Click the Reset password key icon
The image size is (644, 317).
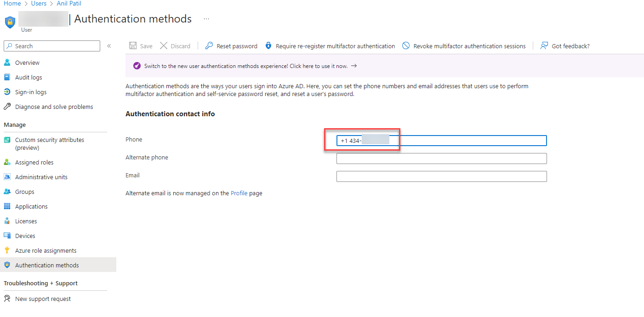pyautogui.click(x=209, y=45)
